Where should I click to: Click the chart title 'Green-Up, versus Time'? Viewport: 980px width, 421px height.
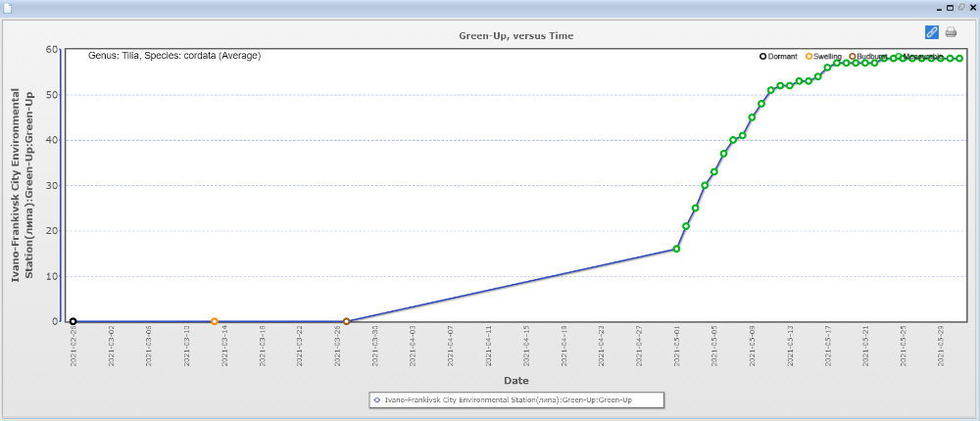(516, 35)
